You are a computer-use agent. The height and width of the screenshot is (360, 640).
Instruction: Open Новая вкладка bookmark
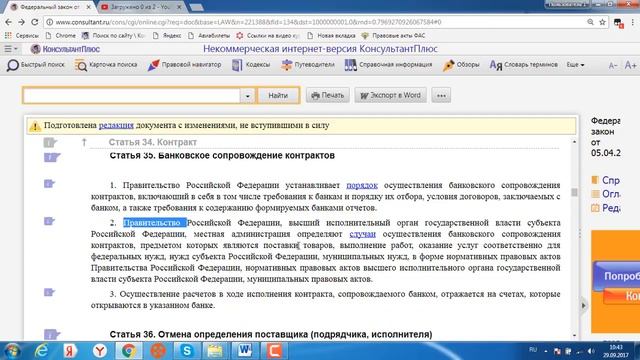[x=331, y=36]
